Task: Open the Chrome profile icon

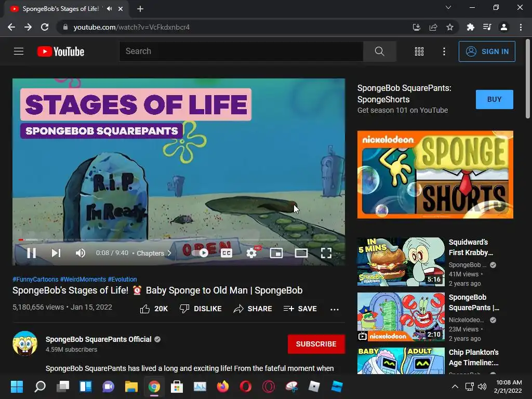Action: 504,27
